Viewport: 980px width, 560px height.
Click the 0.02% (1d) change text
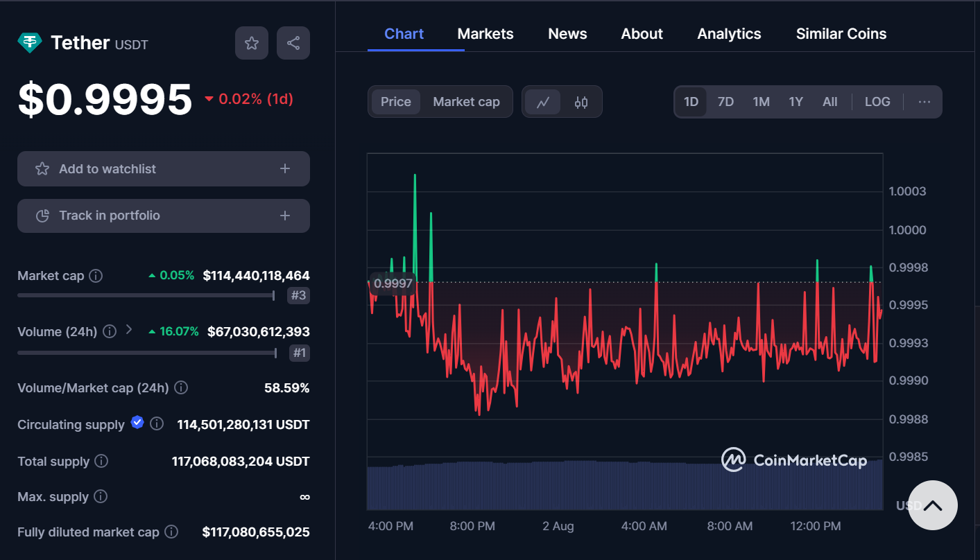[x=256, y=99]
